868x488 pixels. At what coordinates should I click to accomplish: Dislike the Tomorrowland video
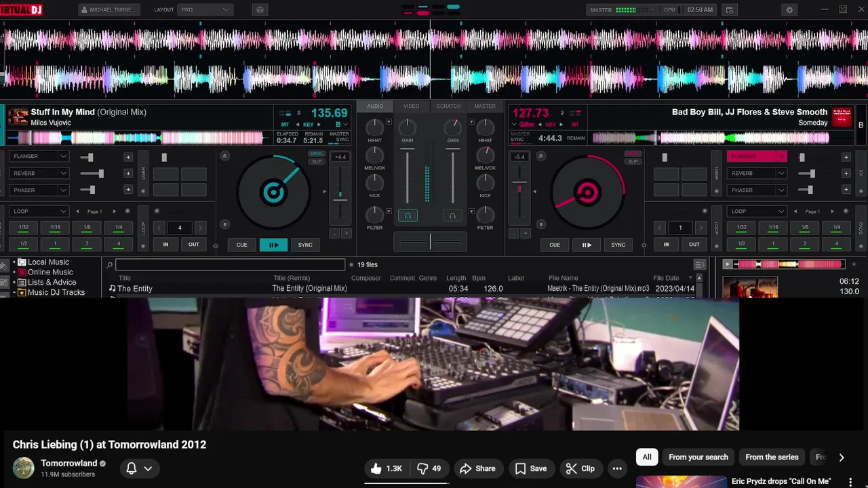429,468
